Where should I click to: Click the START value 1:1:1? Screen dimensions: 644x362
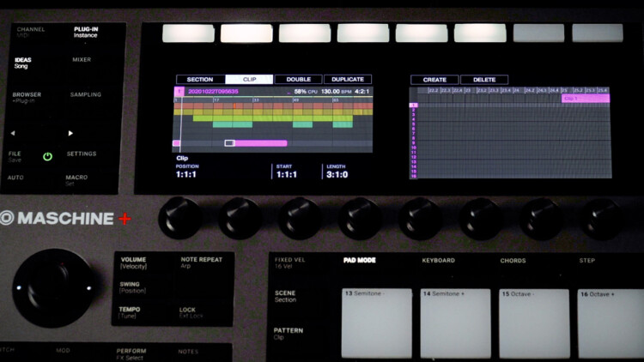pos(287,174)
